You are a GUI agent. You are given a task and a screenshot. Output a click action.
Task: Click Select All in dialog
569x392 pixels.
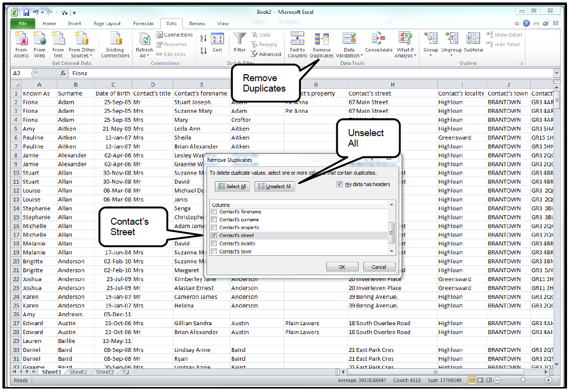coord(232,187)
